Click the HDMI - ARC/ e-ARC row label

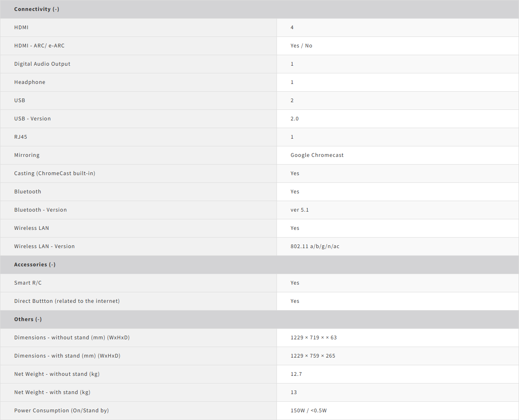[39, 45]
